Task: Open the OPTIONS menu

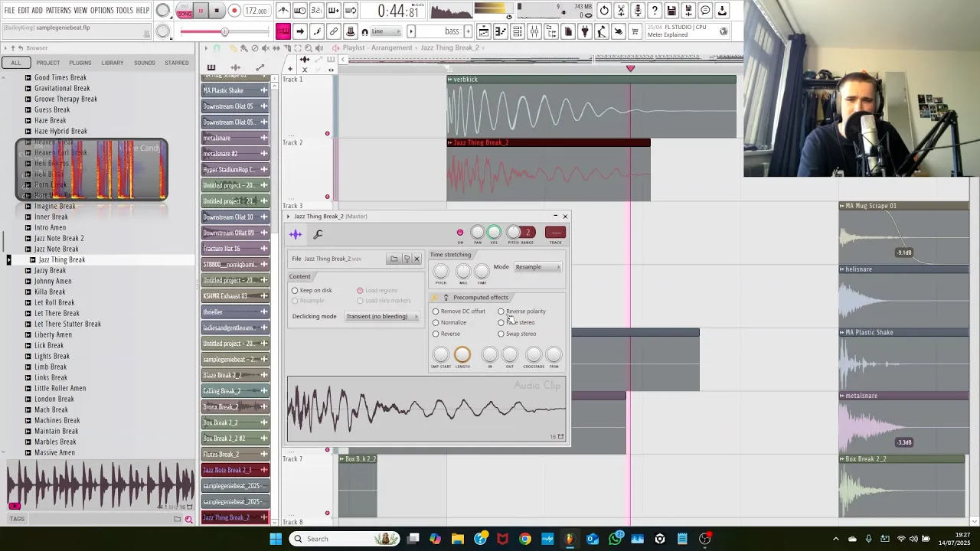Action: pos(102,11)
